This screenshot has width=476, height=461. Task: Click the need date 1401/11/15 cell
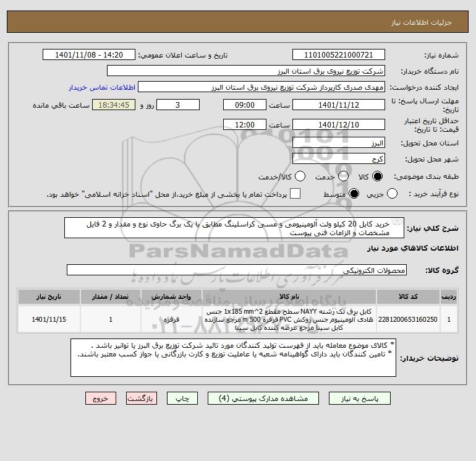[x=49, y=319]
